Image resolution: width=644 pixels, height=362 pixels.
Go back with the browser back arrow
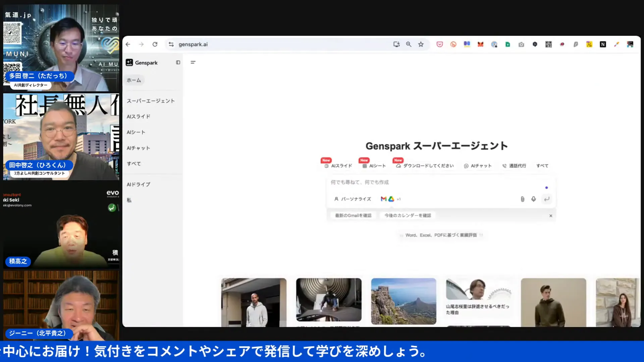pyautogui.click(x=128, y=44)
